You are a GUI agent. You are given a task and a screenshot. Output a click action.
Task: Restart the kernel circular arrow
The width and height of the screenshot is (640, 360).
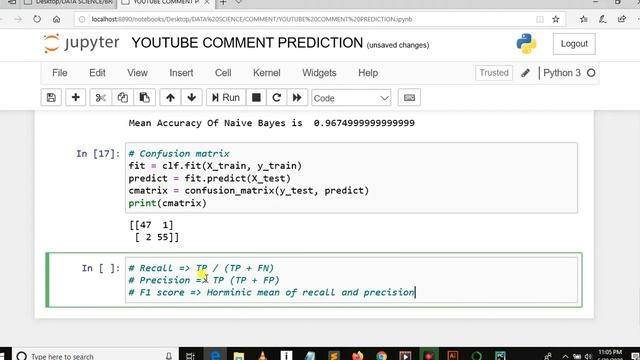[x=276, y=98]
